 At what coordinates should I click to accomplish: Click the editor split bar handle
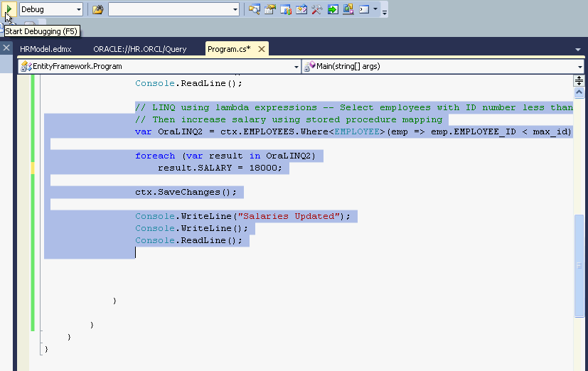coord(579,80)
